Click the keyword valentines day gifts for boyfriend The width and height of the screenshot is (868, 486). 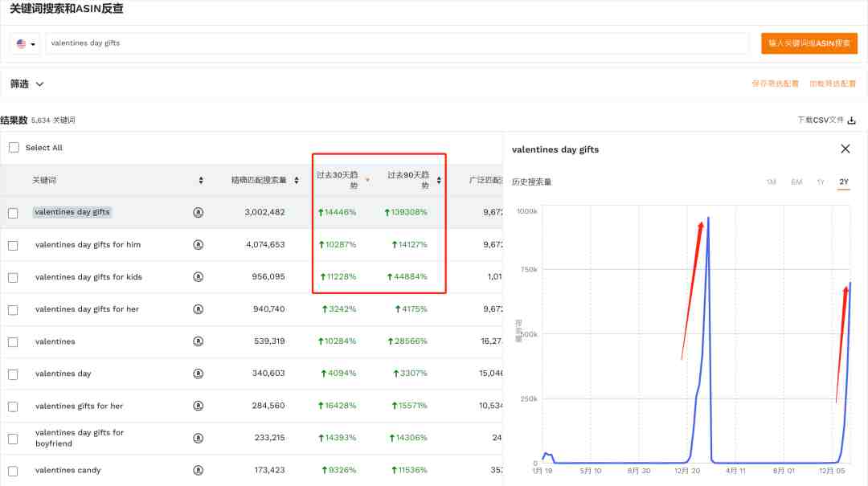click(80, 438)
